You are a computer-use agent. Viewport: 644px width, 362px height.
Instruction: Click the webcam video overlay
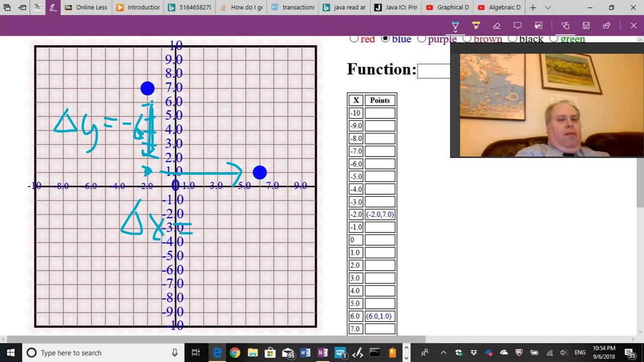click(x=547, y=101)
